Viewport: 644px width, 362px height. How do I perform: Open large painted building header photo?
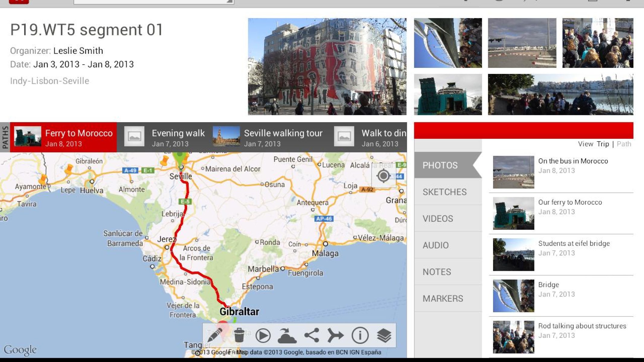327,66
